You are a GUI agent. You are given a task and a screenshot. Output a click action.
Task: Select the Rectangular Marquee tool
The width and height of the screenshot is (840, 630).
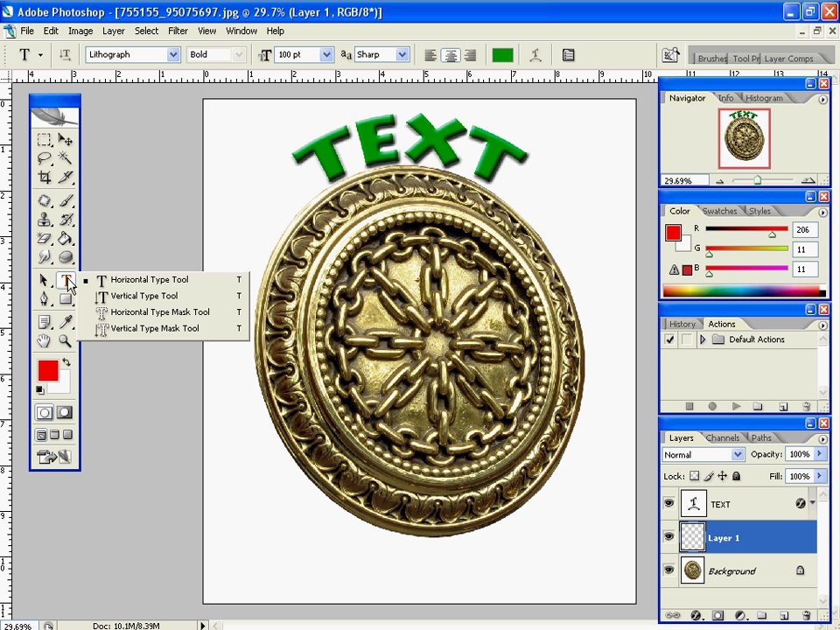45,140
